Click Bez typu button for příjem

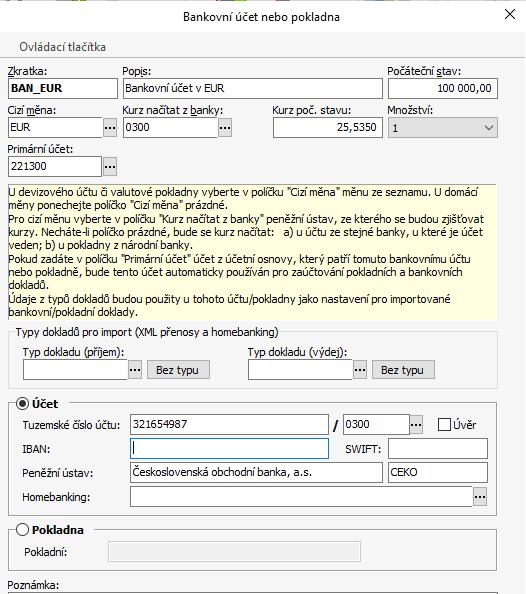click(178, 370)
